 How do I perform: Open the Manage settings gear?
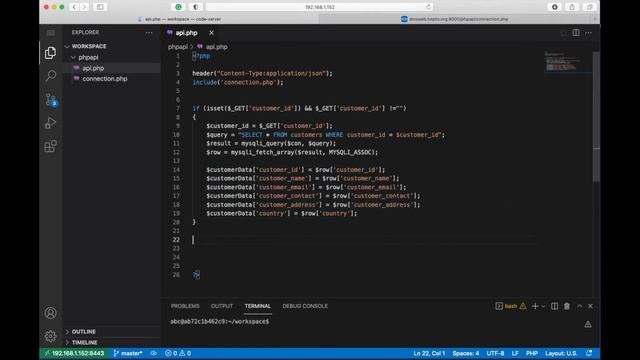51,336
